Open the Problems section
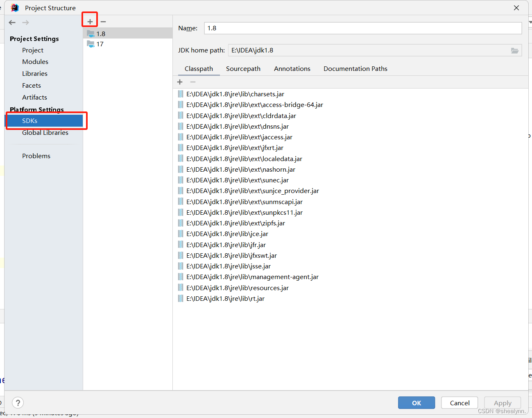This screenshot has width=532, height=418. pos(36,156)
